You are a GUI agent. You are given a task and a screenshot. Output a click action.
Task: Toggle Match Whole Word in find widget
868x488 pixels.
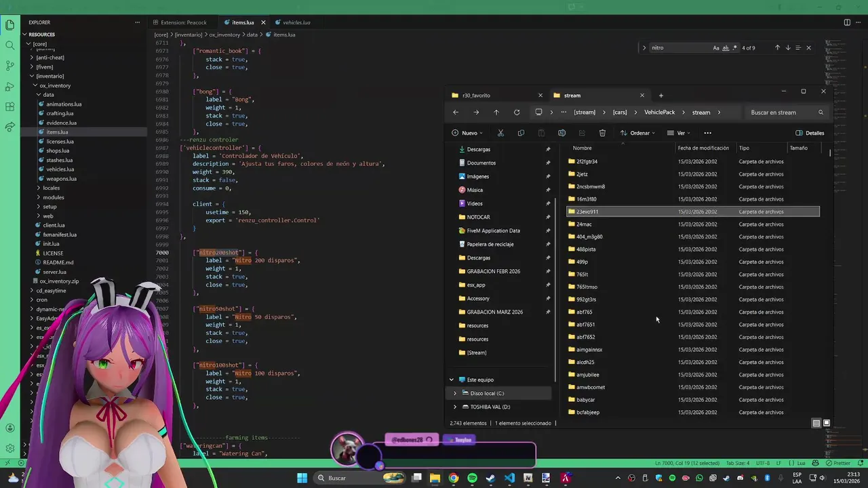(726, 48)
